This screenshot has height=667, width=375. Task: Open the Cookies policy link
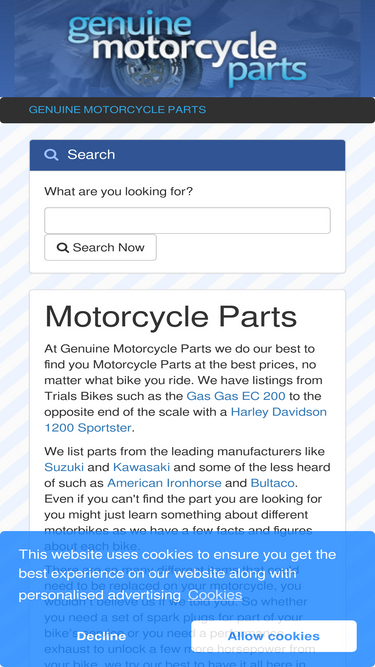click(x=215, y=595)
